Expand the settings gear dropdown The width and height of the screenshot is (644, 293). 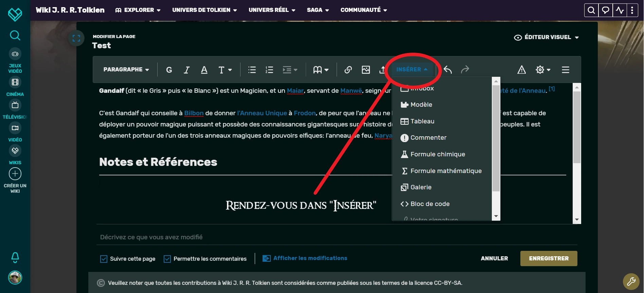(543, 70)
